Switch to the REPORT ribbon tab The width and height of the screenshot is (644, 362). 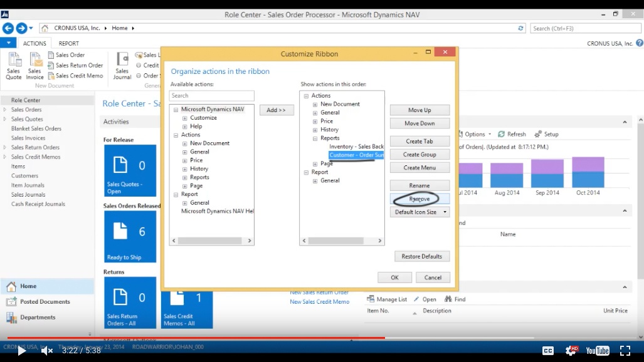click(x=69, y=43)
